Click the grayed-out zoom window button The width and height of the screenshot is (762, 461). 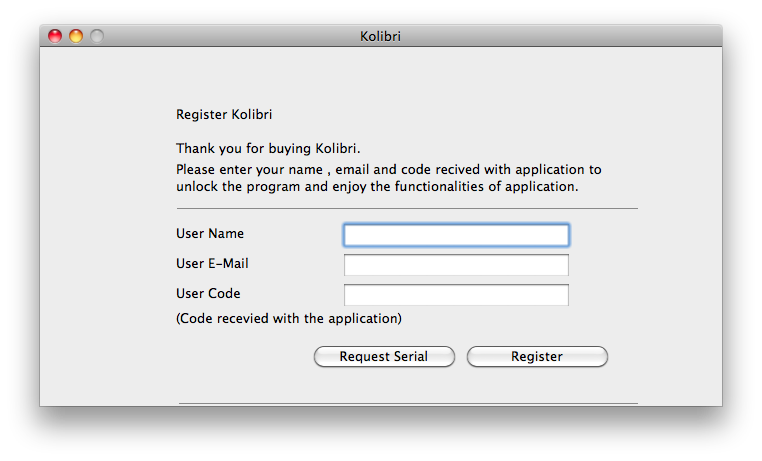tap(97, 36)
